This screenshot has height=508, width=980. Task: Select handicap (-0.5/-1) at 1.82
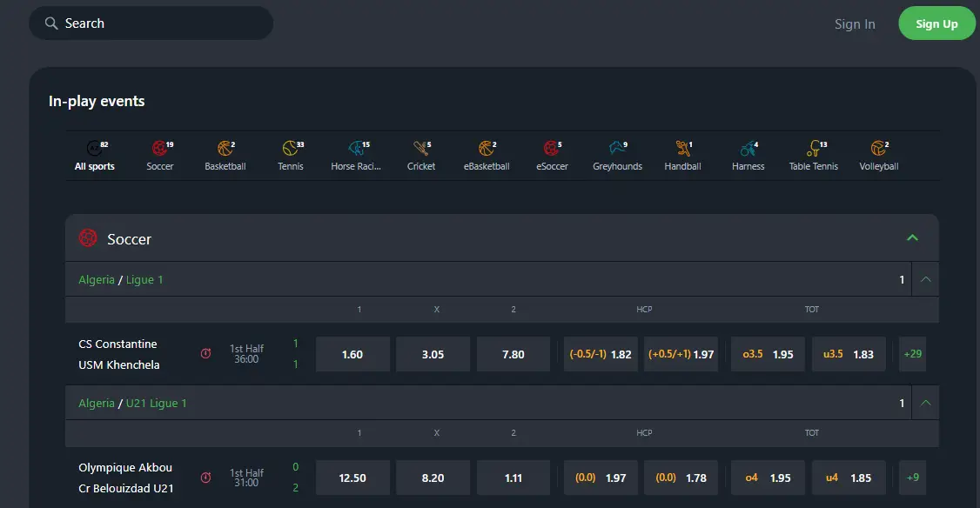(601, 354)
